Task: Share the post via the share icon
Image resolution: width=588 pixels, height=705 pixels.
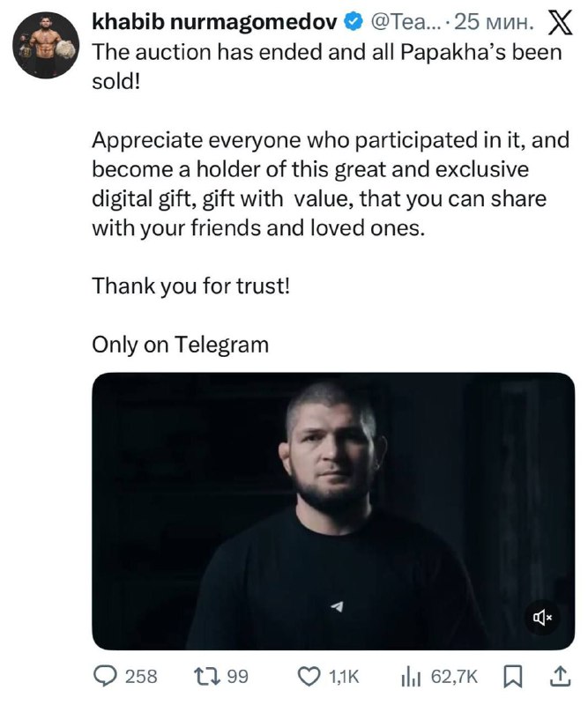Action: click(559, 676)
